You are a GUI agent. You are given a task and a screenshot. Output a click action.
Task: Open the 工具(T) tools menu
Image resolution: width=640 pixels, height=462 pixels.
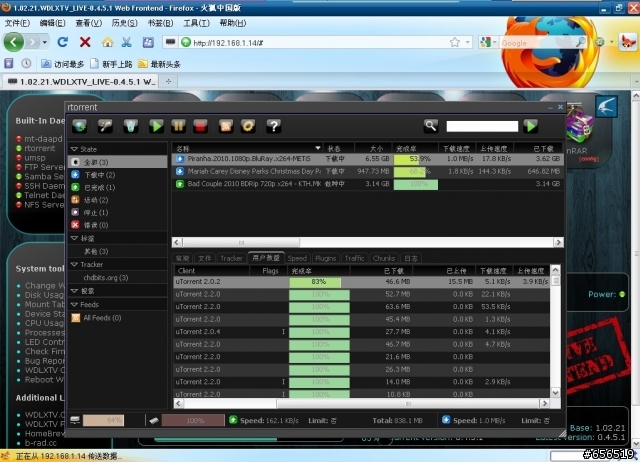[x=196, y=23]
